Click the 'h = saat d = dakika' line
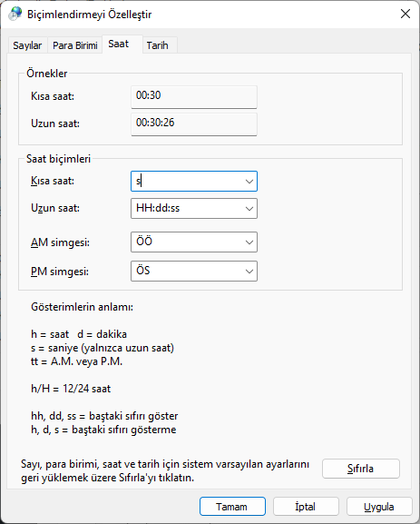Screen dimensions: 420x524 (x=79, y=334)
